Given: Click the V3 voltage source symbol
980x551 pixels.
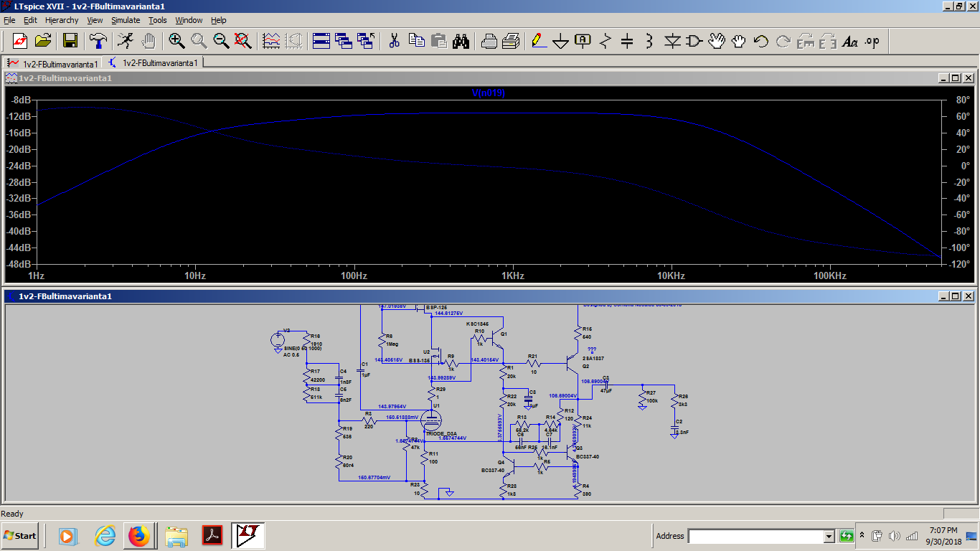Looking at the screenshot, I should (x=278, y=340).
